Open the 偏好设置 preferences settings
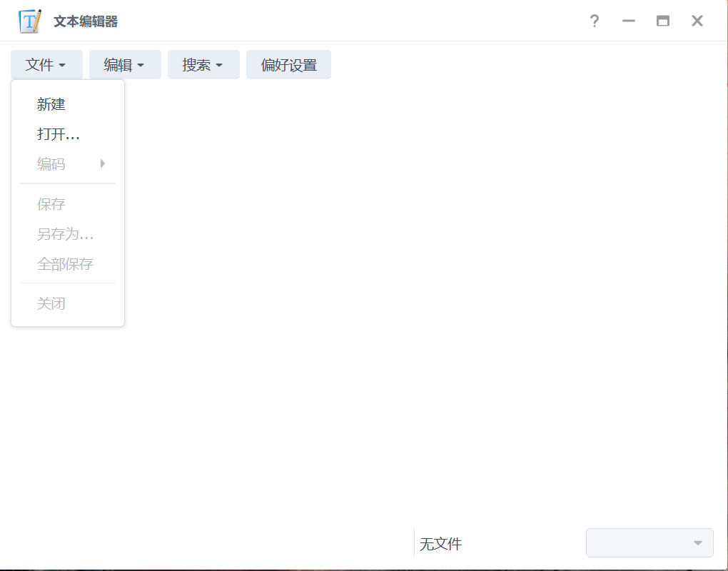 (288, 64)
